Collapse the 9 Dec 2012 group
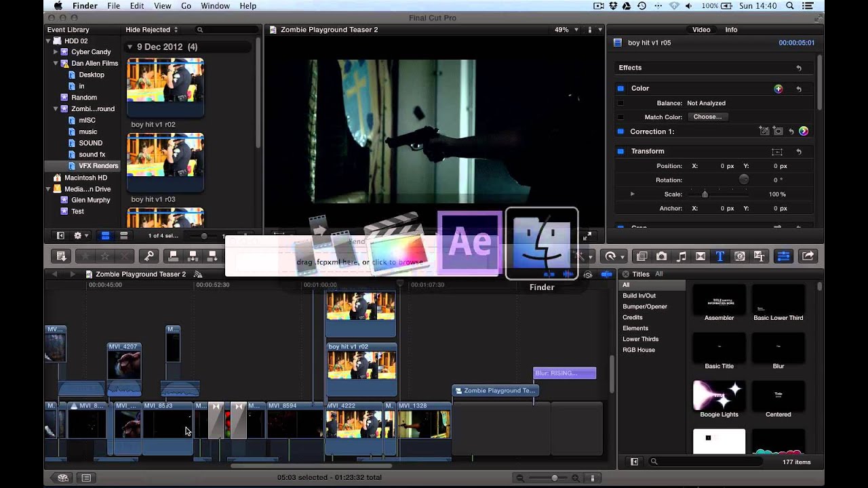The width and height of the screenshot is (868, 488). (x=130, y=47)
